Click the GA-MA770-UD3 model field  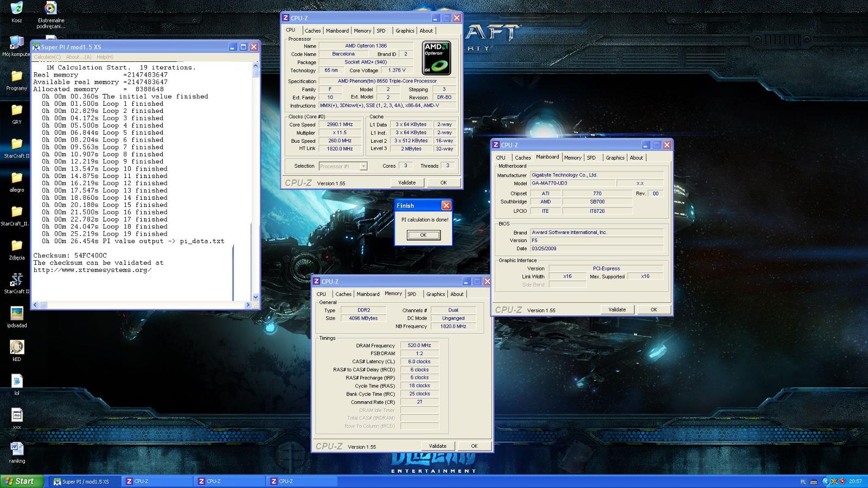click(572, 183)
